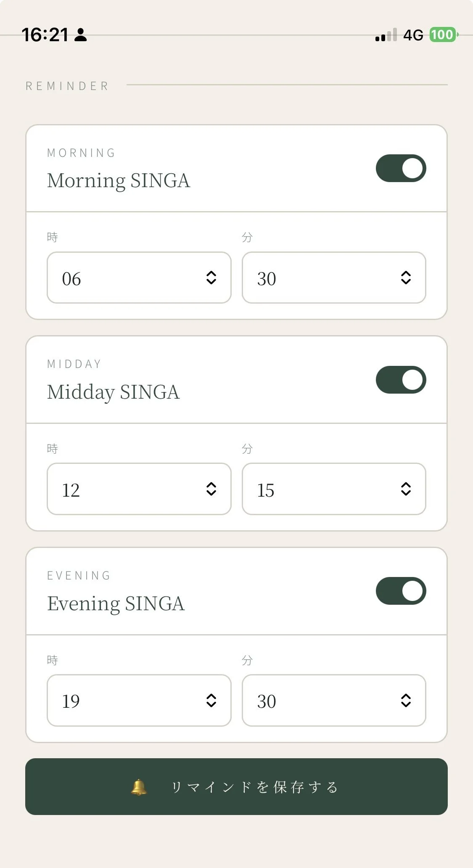Tap the Evening SINGA title text

pyautogui.click(x=116, y=604)
